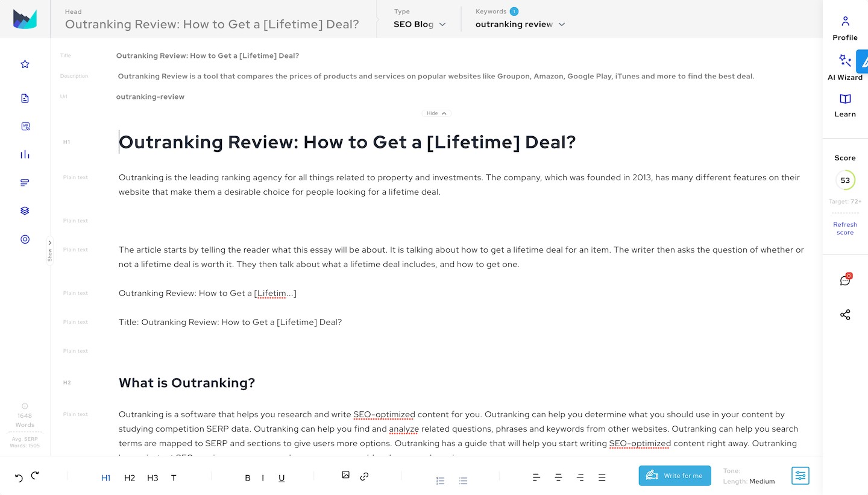868x495 pixels.
Task: Click the line 'Title: Outranking Review: How to Get'
Action: (230, 322)
